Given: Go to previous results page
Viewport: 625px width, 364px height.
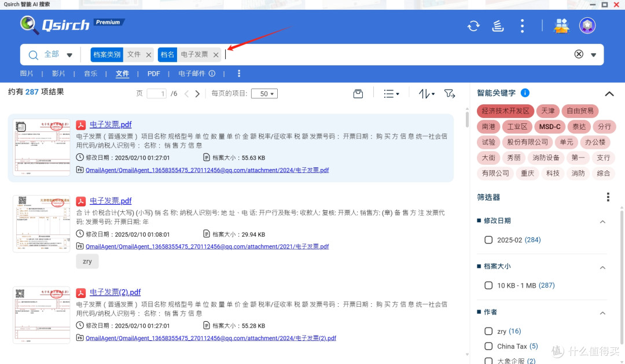Looking at the screenshot, I should tap(186, 94).
